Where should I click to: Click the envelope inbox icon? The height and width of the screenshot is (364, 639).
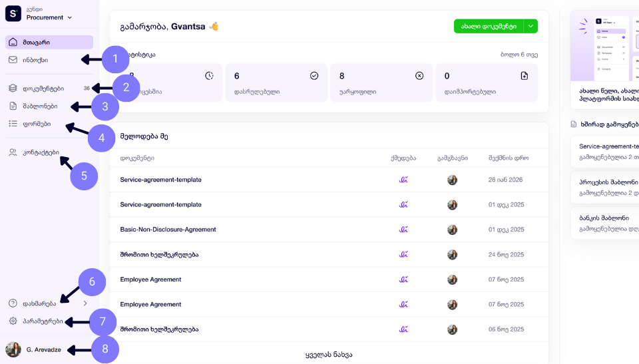click(13, 60)
